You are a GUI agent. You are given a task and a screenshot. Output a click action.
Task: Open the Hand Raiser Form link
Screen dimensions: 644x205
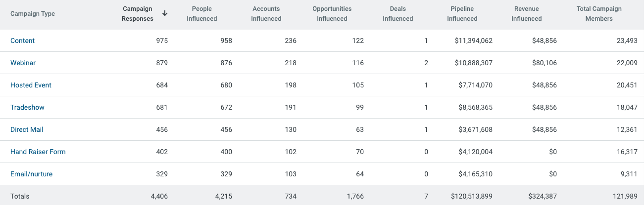coord(38,152)
